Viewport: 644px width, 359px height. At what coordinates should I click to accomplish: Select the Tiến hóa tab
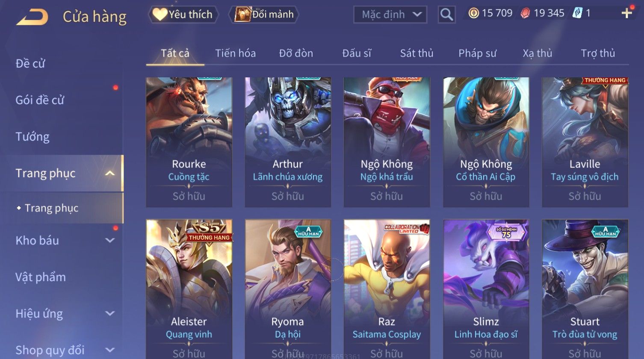pyautogui.click(x=235, y=53)
